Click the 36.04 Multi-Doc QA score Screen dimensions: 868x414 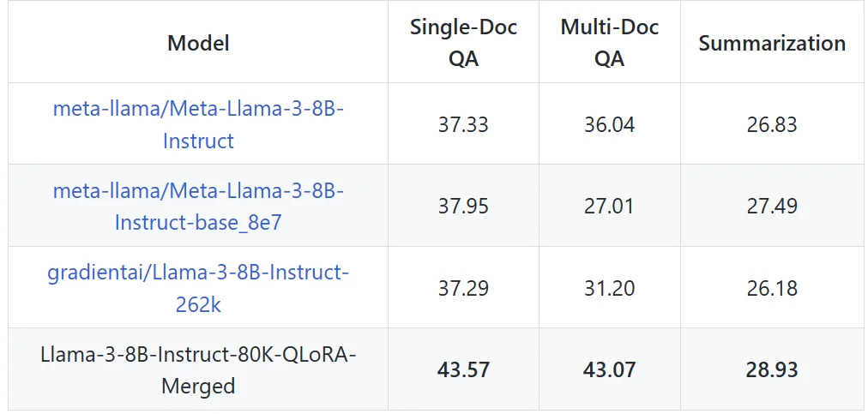(x=610, y=124)
